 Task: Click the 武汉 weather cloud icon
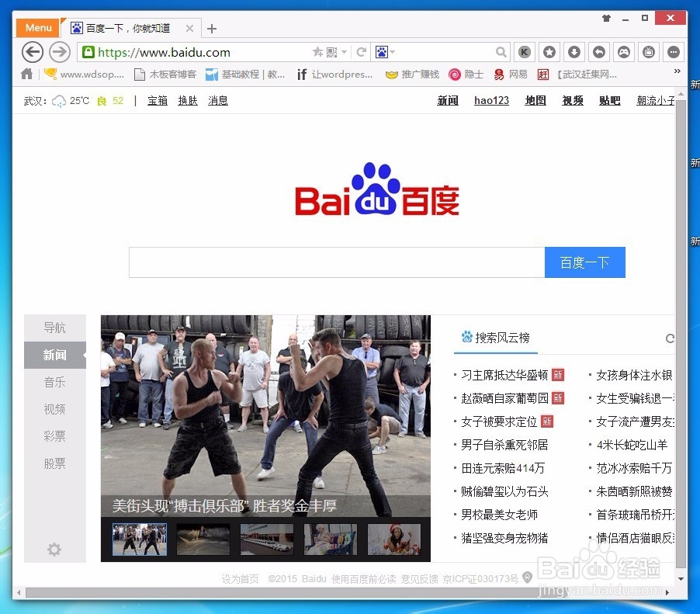coord(58,102)
